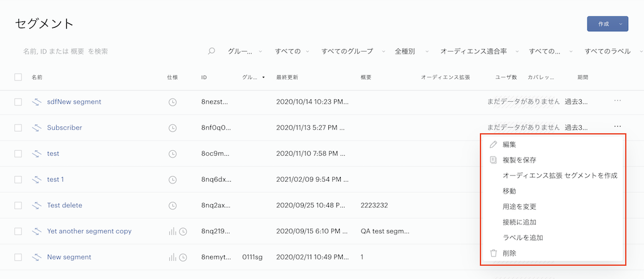Open the すべてのグループ filter dropdown
The width and height of the screenshot is (644, 279).
[x=353, y=52]
